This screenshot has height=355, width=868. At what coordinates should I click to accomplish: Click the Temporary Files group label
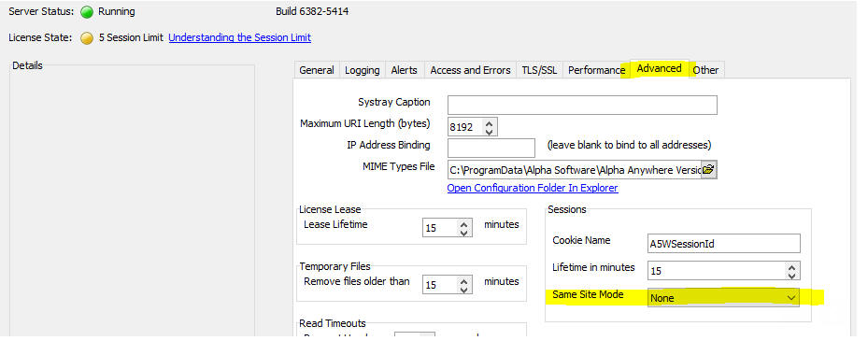tap(334, 266)
